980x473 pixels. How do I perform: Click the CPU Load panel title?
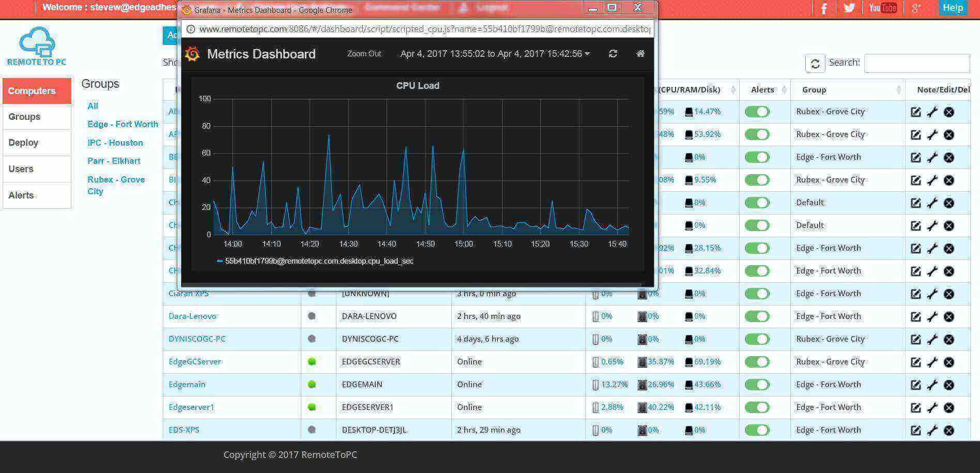click(x=418, y=86)
